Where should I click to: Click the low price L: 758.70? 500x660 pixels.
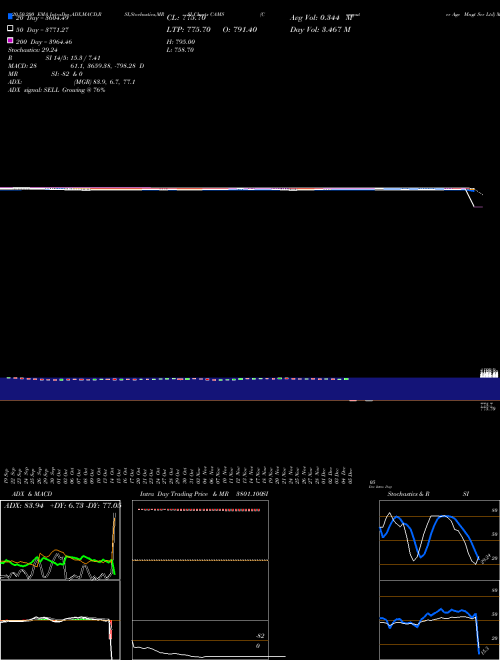coord(180,50)
